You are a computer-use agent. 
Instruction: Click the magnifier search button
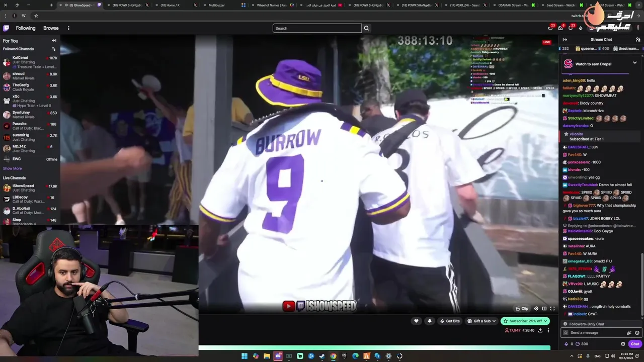tap(366, 28)
